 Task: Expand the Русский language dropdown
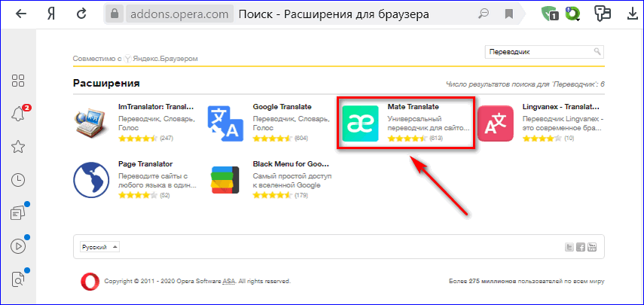click(x=100, y=247)
